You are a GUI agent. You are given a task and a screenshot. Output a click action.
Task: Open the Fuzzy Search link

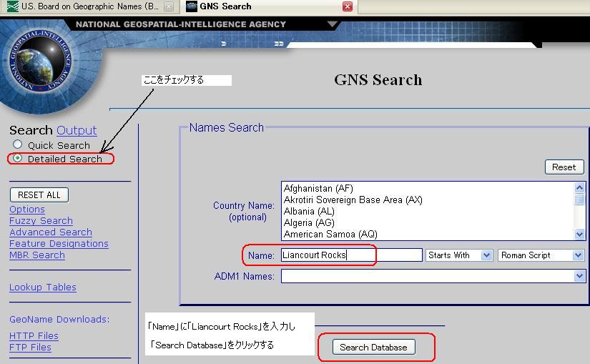click(x=41, y=220)
